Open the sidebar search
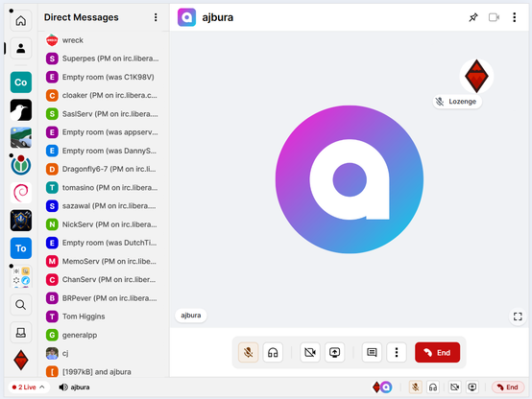The width and height of the screenshot is (532, 399). tap(21, 304)
